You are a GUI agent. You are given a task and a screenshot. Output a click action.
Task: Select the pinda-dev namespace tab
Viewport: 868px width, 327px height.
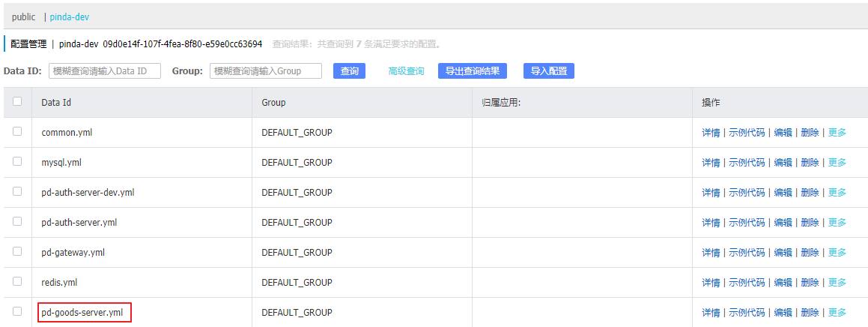point(70,16)
